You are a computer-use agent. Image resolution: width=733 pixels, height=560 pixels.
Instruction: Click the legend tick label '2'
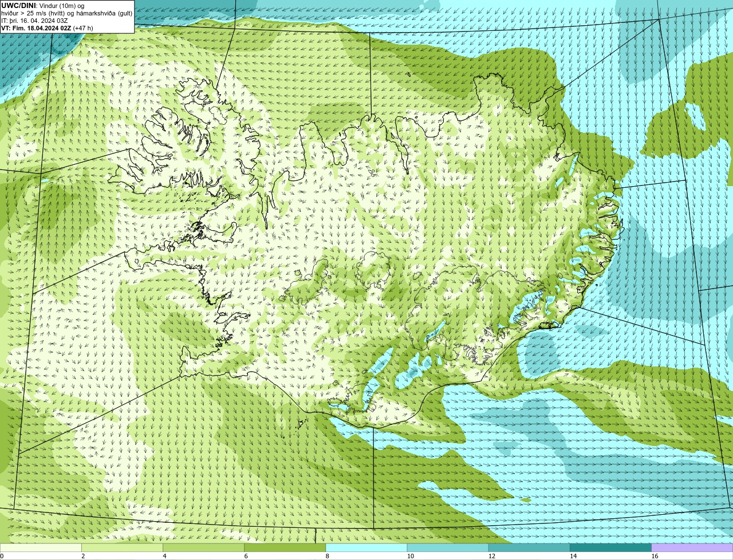pos(83,556)
